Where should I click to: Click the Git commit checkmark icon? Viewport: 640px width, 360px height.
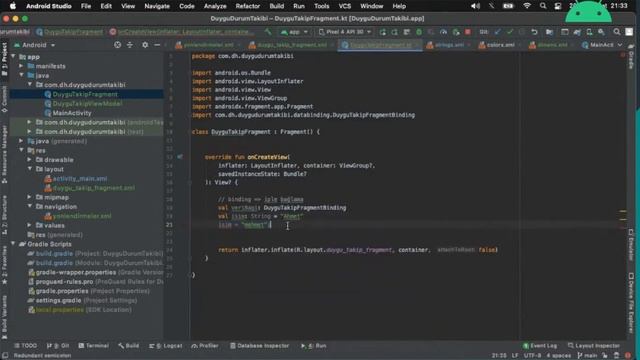(510, 32)
